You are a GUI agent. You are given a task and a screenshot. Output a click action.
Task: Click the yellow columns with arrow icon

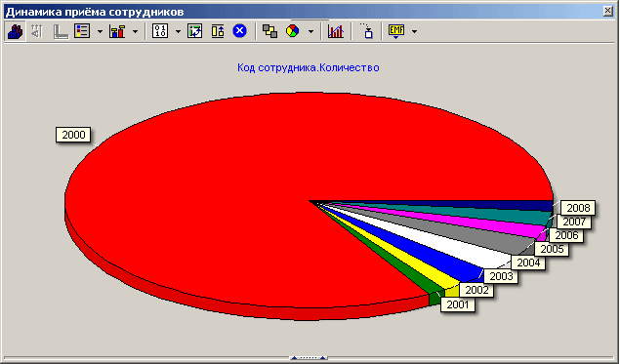pos(218,31)
